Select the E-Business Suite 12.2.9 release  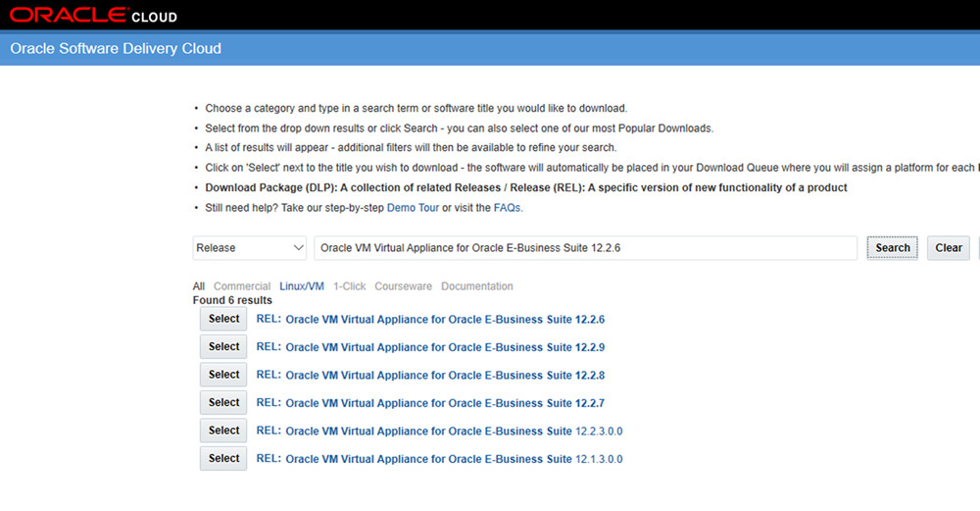coord(223,346)
